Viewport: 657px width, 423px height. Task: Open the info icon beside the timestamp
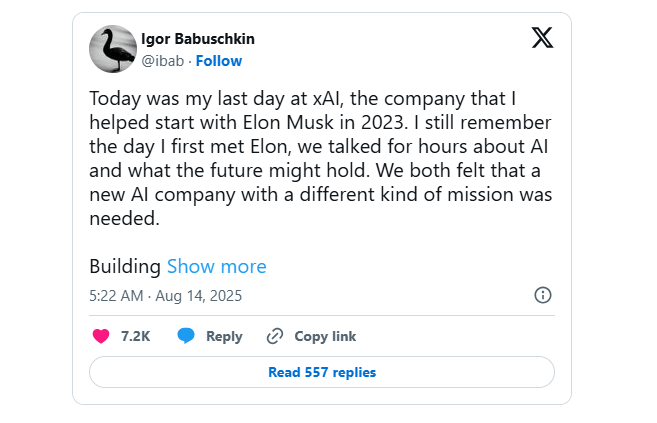(543, 295)
